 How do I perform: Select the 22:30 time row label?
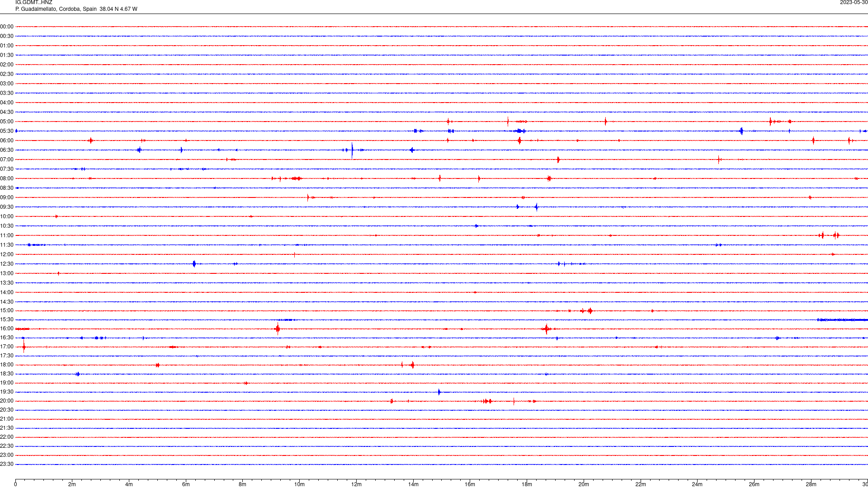[7, 446]
